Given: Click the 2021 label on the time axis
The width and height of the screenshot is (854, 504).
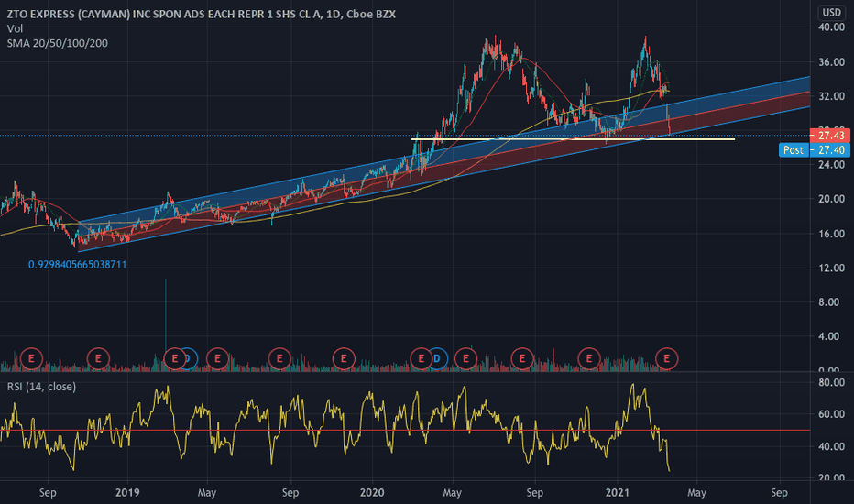Looking at the screenshot, I should pos(617,493).
